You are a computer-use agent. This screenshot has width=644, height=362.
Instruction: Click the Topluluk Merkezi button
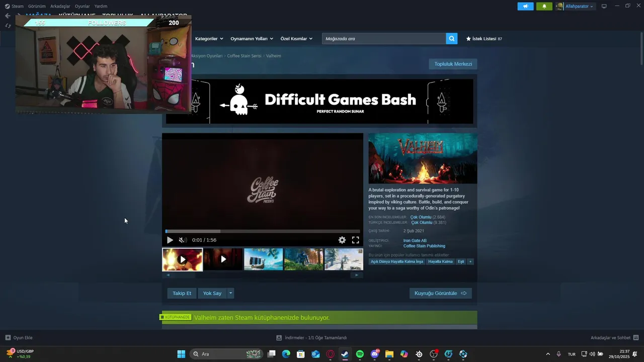tap(453, 64)
